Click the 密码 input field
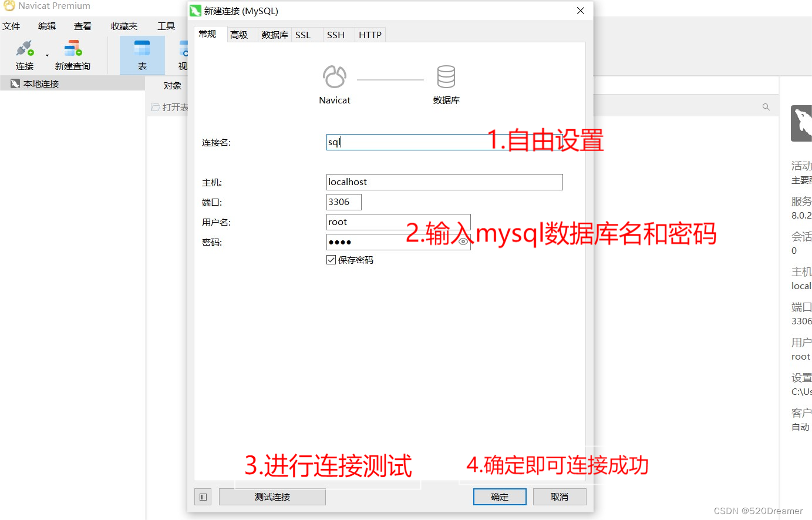Viewport: 812px width, 520px height. tap(399, 242)
